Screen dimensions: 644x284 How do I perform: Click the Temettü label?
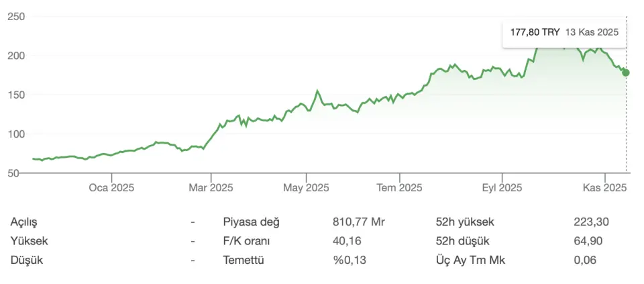pos(244,260)
